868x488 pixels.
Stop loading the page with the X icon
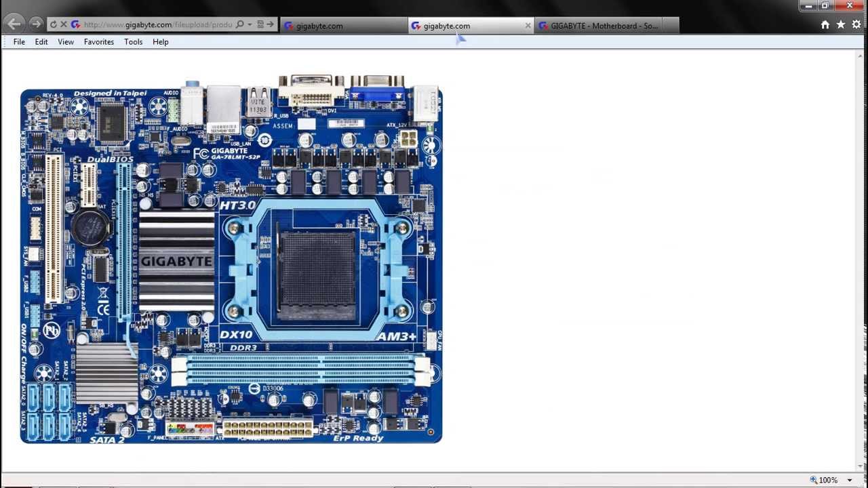(x=64, y=24)
